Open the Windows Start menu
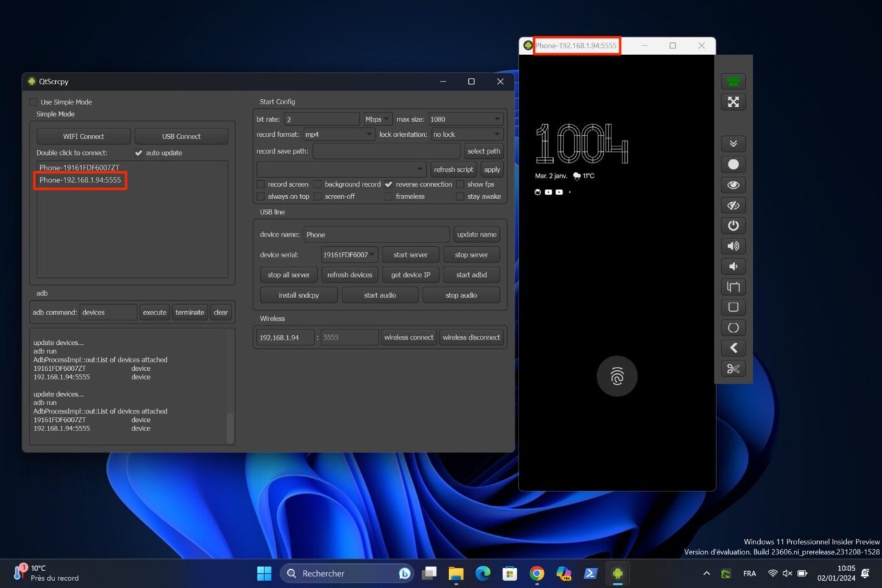Viewport: 882px width, 588px height. coord(264,573)
